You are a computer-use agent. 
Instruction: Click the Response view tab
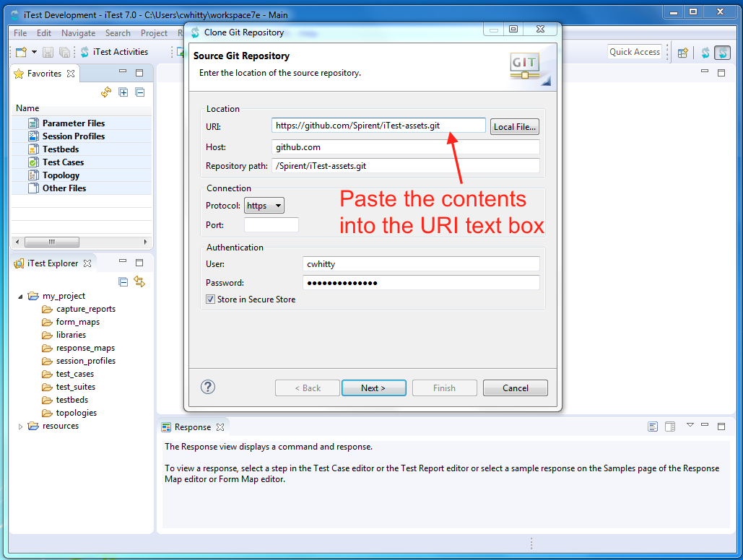192,427
